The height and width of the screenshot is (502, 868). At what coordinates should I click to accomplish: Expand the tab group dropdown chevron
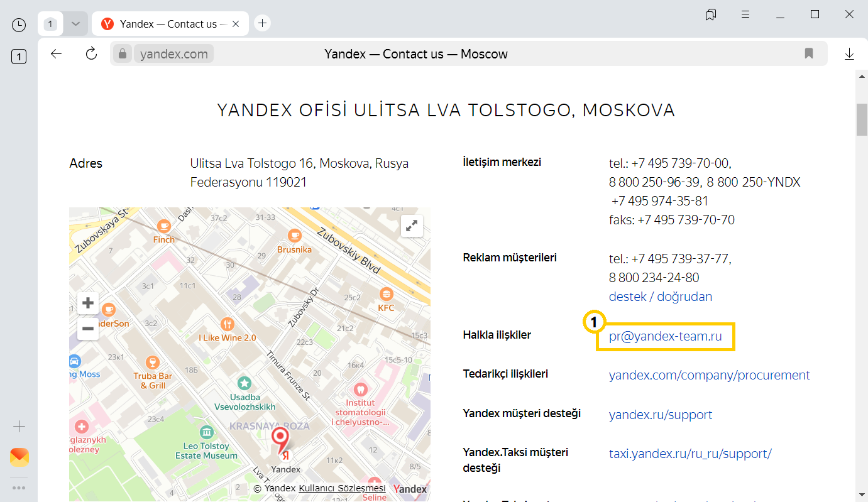(75, 24)
